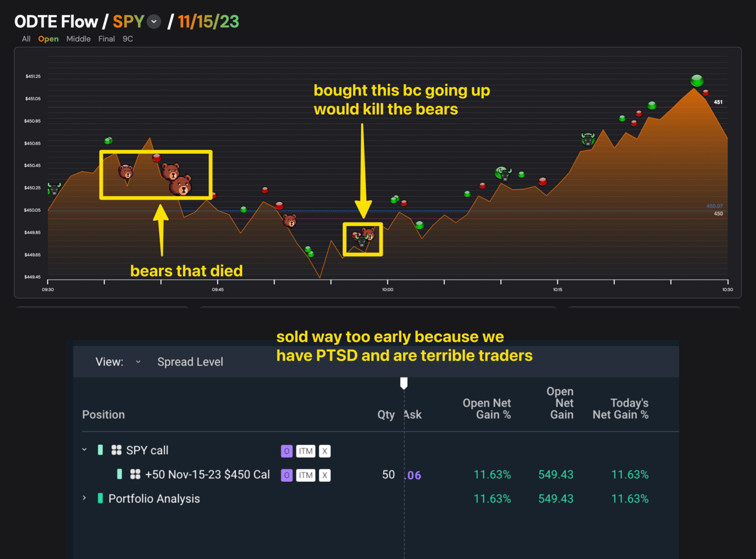Click the $449.45 price axis label
756x559 pixels.
(33, 277)
